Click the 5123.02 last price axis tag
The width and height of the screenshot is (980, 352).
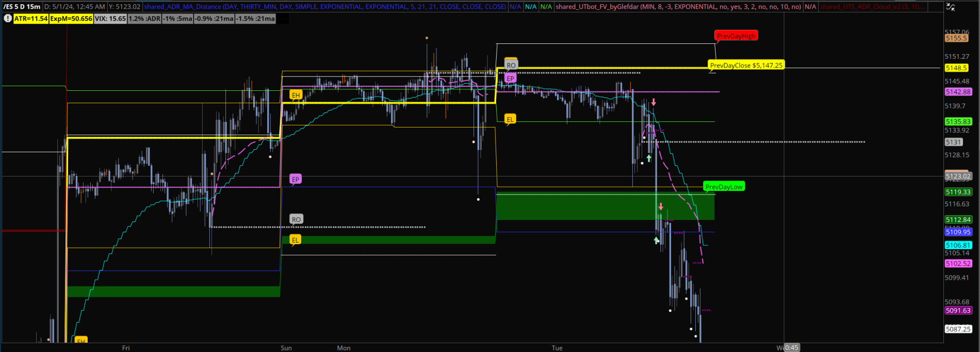[x=958, y=176]
